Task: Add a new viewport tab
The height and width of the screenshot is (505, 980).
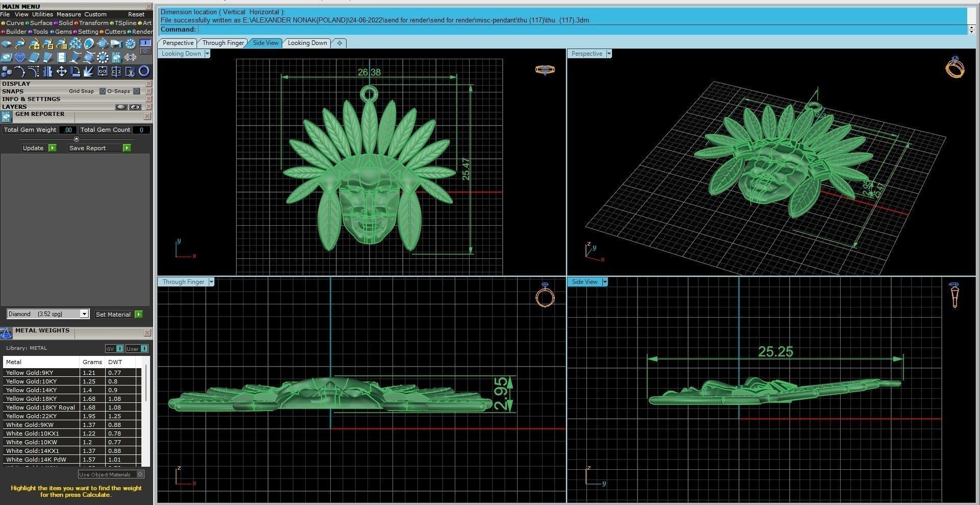Action: click(339, 43)
